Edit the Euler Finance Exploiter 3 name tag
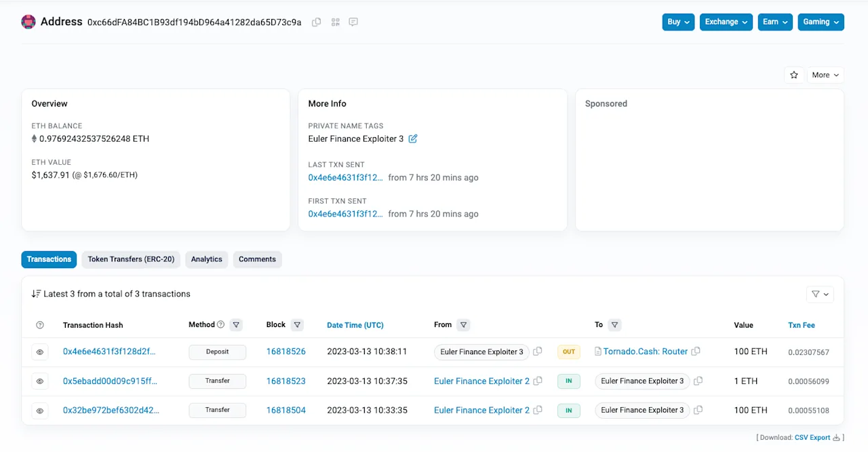Screen dimensions: 868x452 pos(413,138)
